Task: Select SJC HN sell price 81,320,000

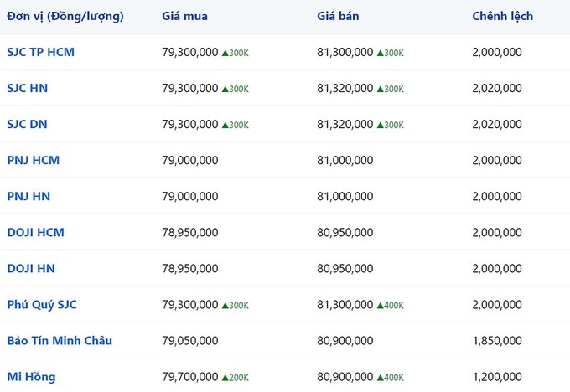Action: point(345,88)
